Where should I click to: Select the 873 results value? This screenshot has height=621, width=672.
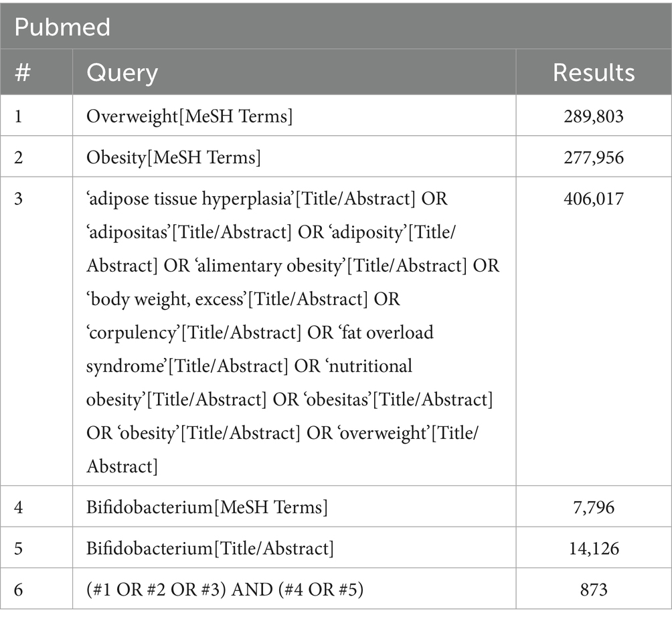(593, 590)
